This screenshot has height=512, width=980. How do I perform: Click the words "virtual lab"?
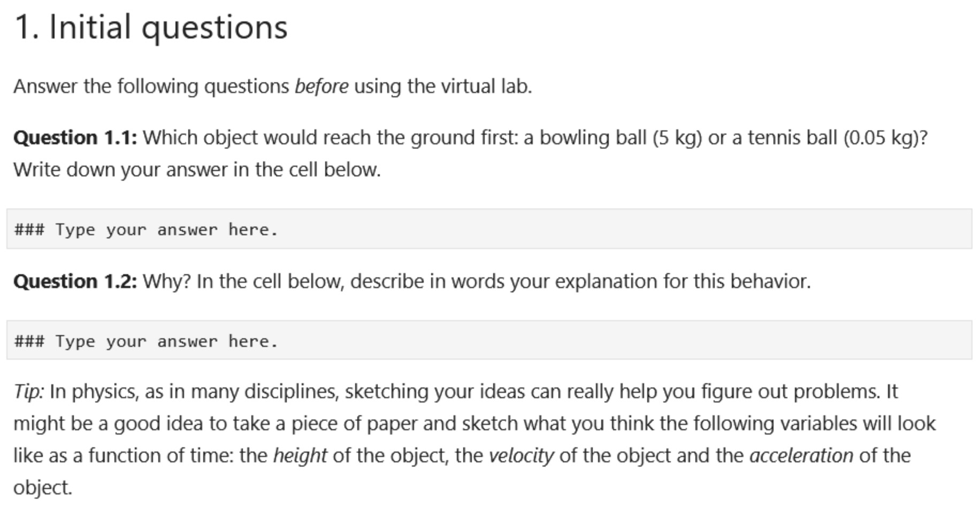(468, 86)
